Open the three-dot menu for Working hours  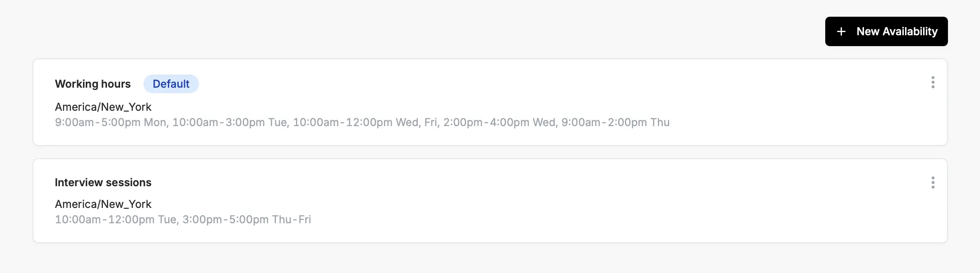pos(933,82)
